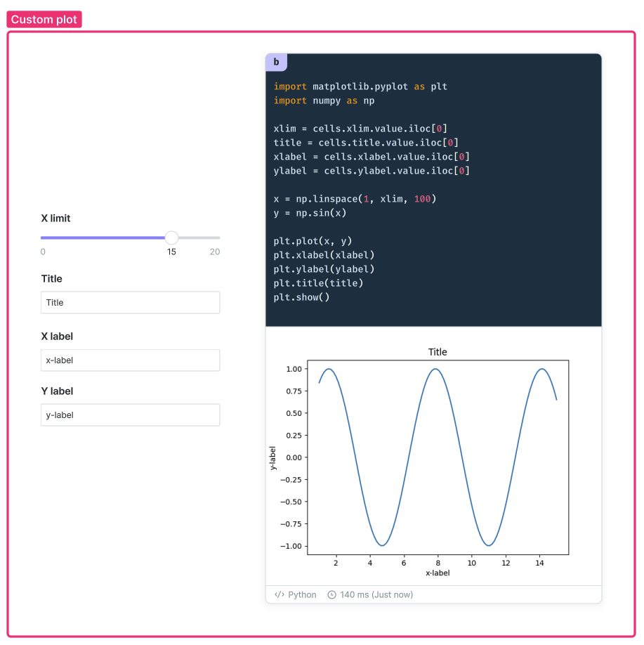Image resolution: width=644 pixels, height=645 pixels.
Task: Click the Python code icon in cell footer
Action: pyautogui.click(x=278, y=594)
